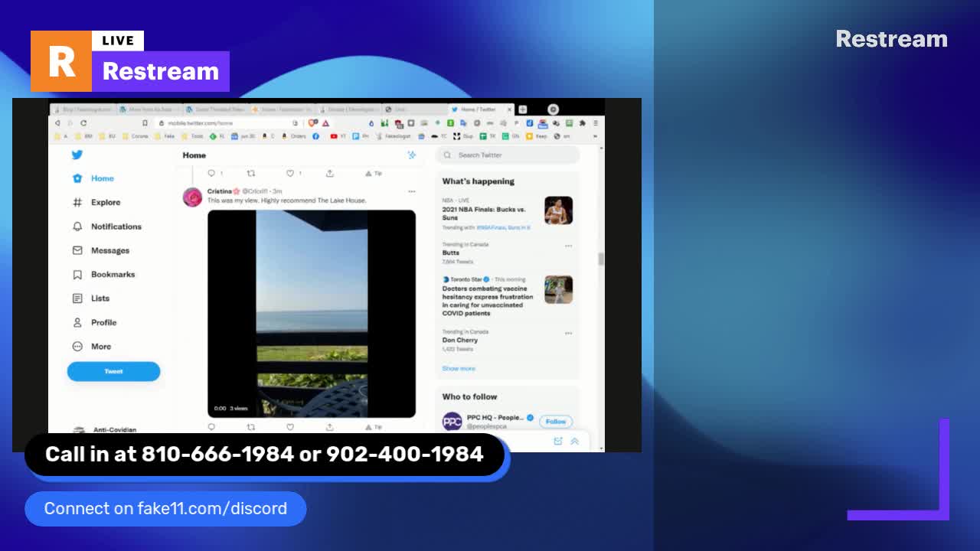
Task: Open PPC HQ profile avatar
Action: coord(452,422)
